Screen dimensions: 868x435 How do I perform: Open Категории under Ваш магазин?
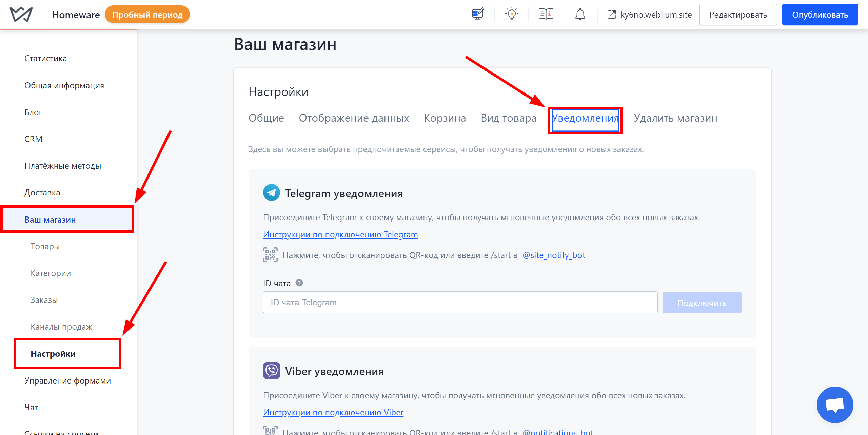[51, 273]
